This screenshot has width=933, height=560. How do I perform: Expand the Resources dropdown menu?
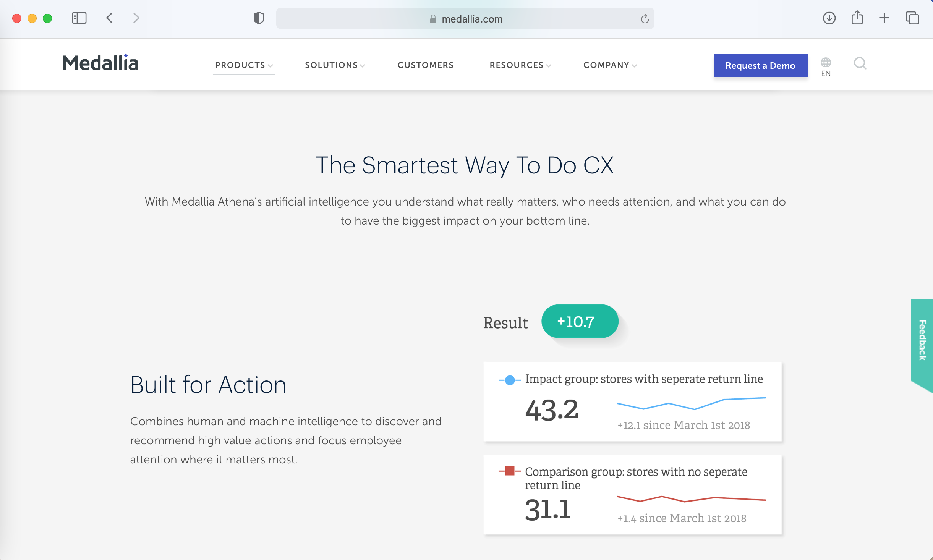(520, 65)
